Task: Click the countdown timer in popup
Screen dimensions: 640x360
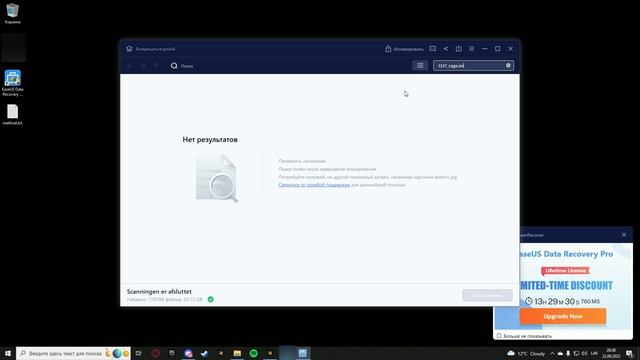Action: (562, 301)
